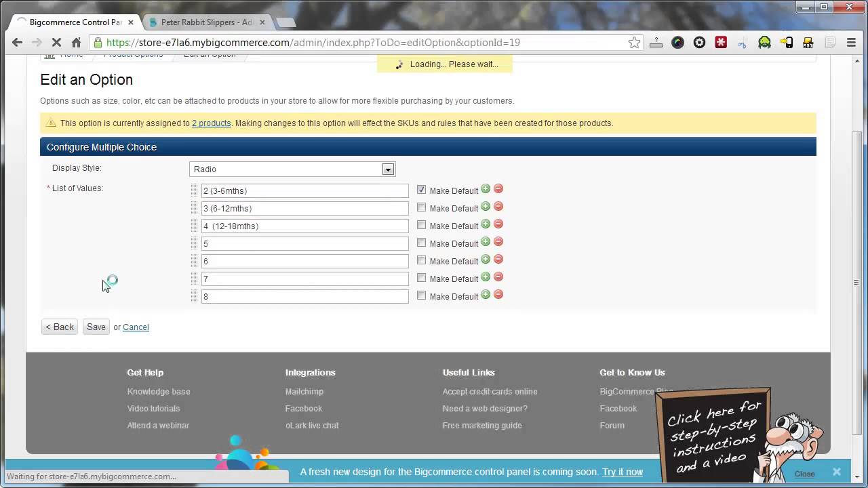The image size is (868, 488).
Task: Open a new browser tab
Action: pyautogui.click(x=285, y=22)
